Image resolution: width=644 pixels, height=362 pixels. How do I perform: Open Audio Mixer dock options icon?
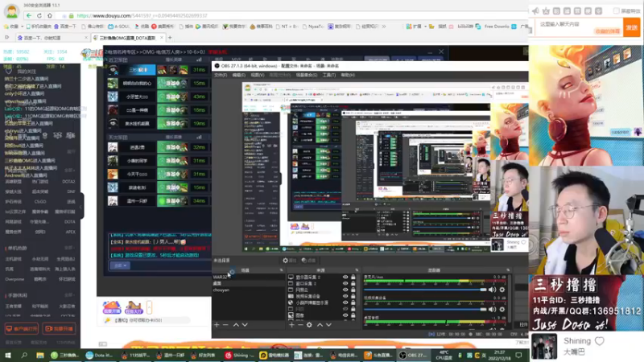(x=508, y=270)
